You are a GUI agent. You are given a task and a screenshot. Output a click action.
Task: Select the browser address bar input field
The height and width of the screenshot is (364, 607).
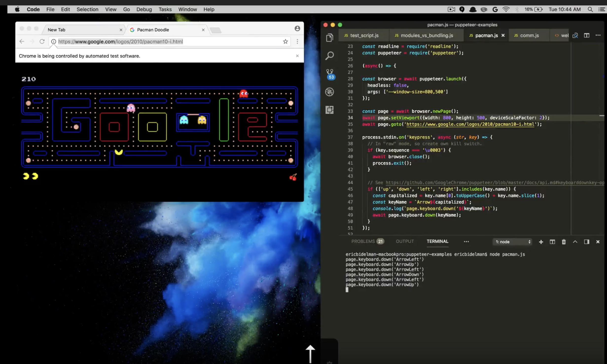[x=170, y=42]
